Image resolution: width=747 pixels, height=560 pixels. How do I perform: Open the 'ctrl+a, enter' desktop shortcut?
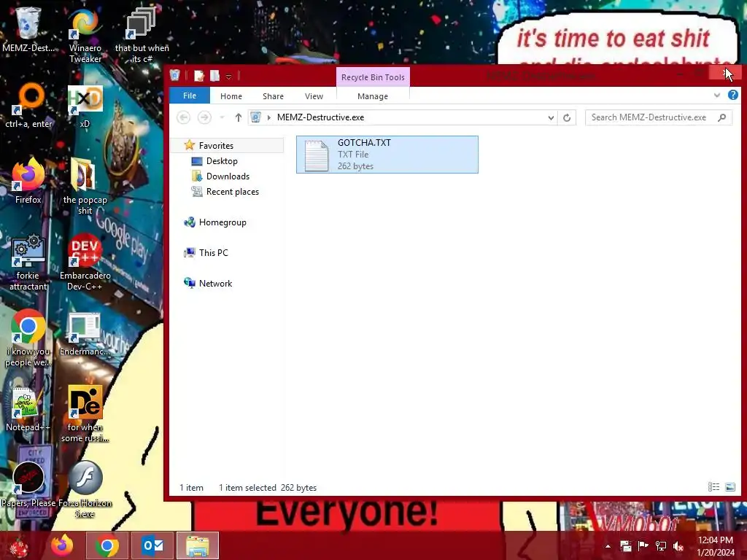[x=28, y=105]
